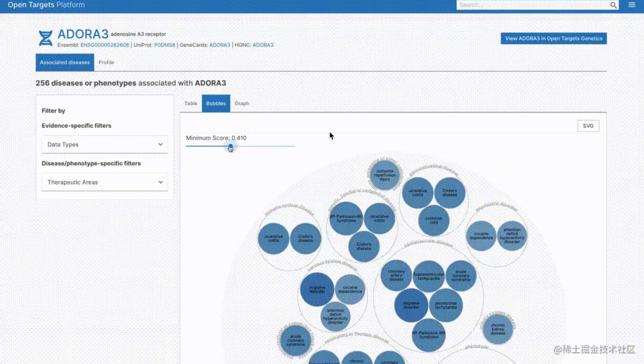Expand the Therapeutic Areas dropdown

(x=105, y=182)
